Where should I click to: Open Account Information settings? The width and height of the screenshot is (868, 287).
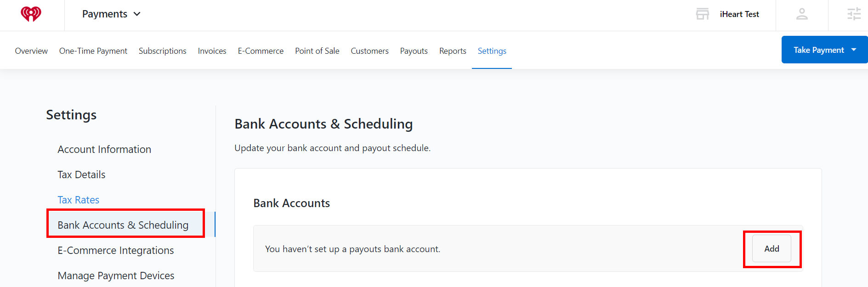tap(104, 149)
